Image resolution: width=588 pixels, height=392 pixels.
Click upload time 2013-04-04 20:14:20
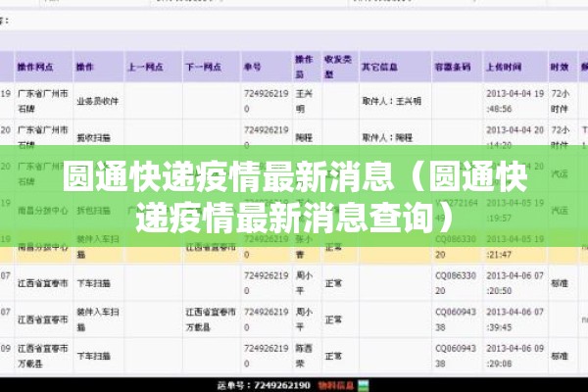514,137
